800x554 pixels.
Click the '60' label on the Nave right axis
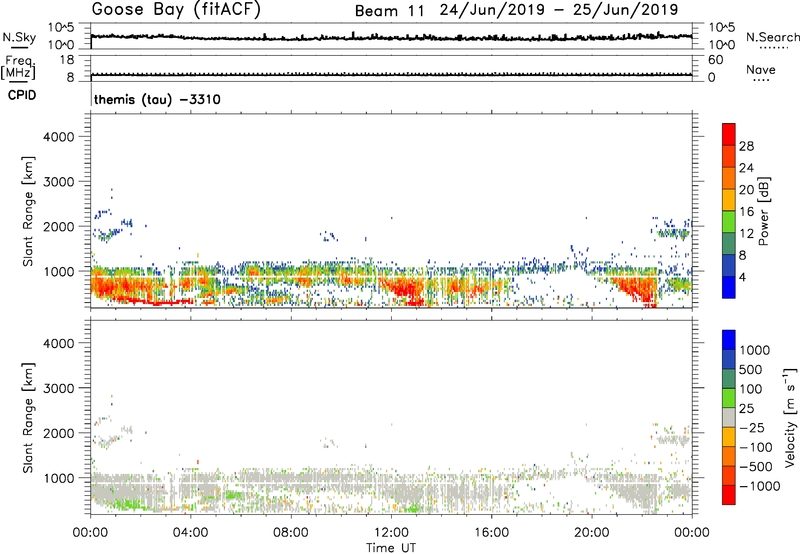(x=715, y=60)
